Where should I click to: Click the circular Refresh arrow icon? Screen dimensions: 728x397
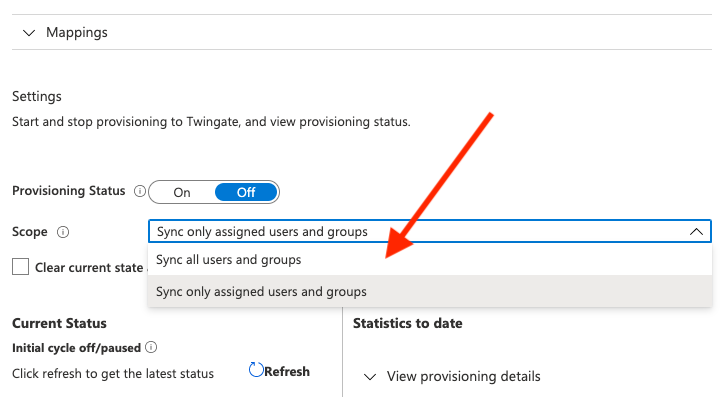click(x=256, y=370)
